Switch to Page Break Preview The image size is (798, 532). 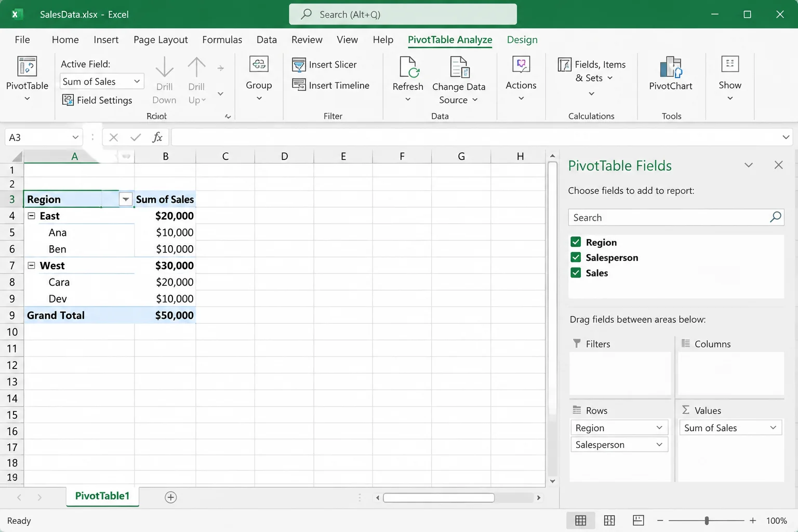pos(639,520)
